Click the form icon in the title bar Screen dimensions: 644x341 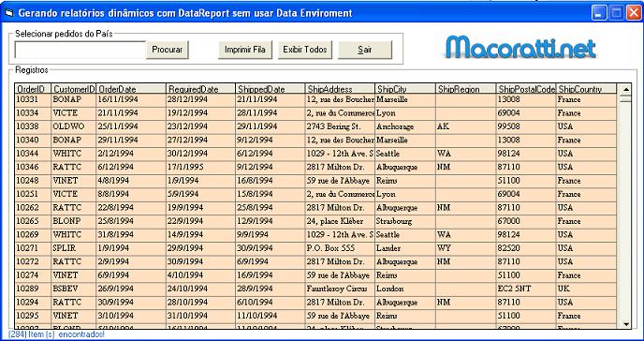pos(8,13)
